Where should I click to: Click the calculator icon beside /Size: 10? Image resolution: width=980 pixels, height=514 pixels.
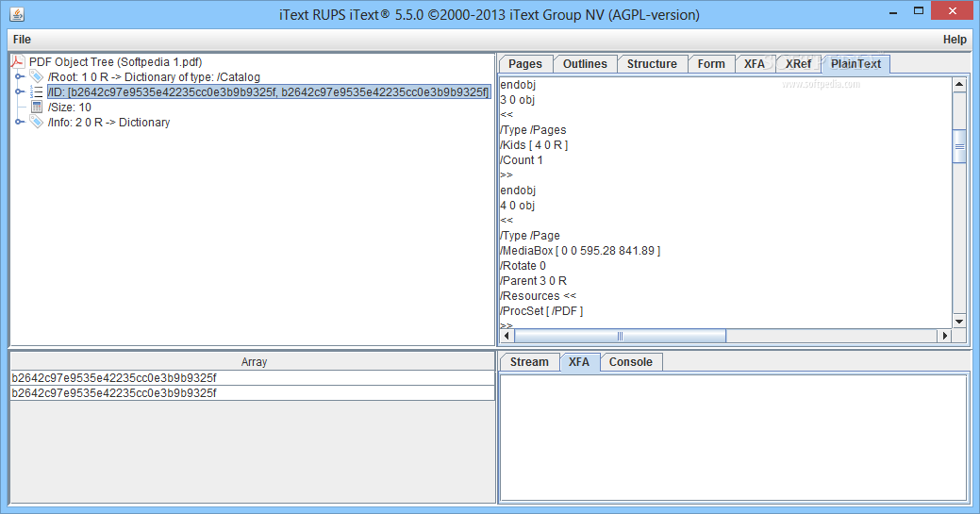click(37, 107)
